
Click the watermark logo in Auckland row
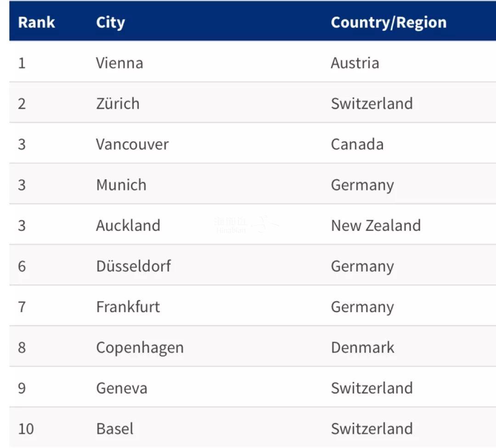click(246, 225)
